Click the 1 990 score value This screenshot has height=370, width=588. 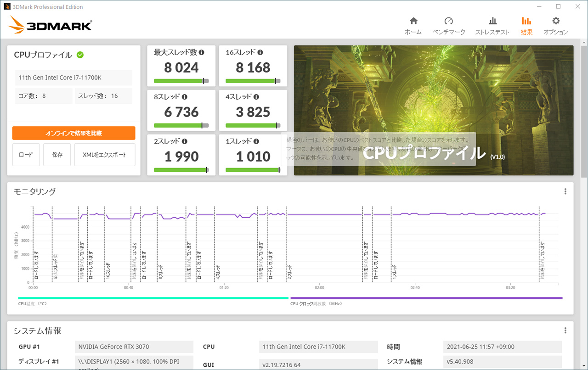[x=181, y=157]
